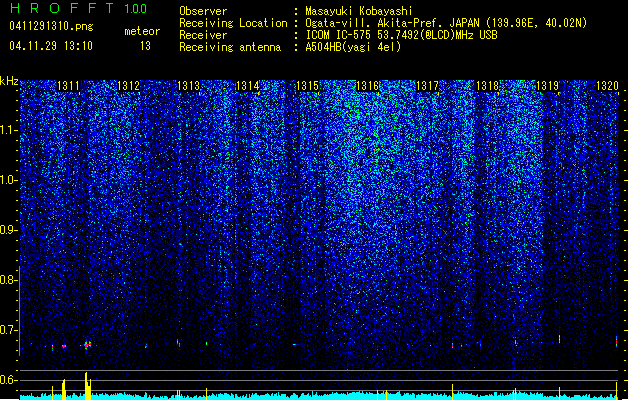Click the filename 0411291310.png
Viewport: 629px width, 400px height.
[51, 26]
